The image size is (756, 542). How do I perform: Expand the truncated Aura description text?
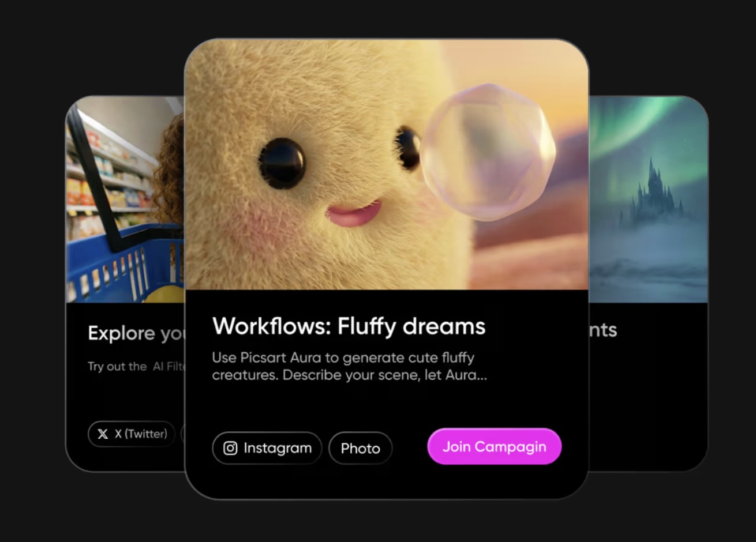coord(349,366)
